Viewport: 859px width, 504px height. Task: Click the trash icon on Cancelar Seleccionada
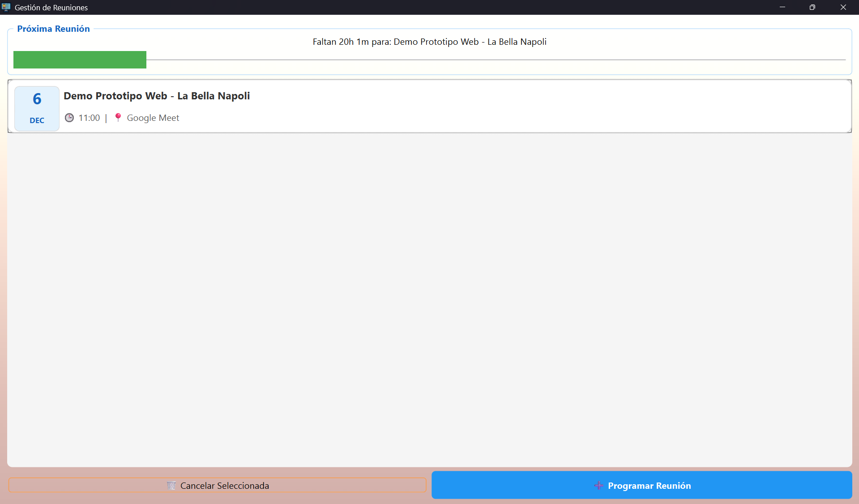[x=171, y=486]
